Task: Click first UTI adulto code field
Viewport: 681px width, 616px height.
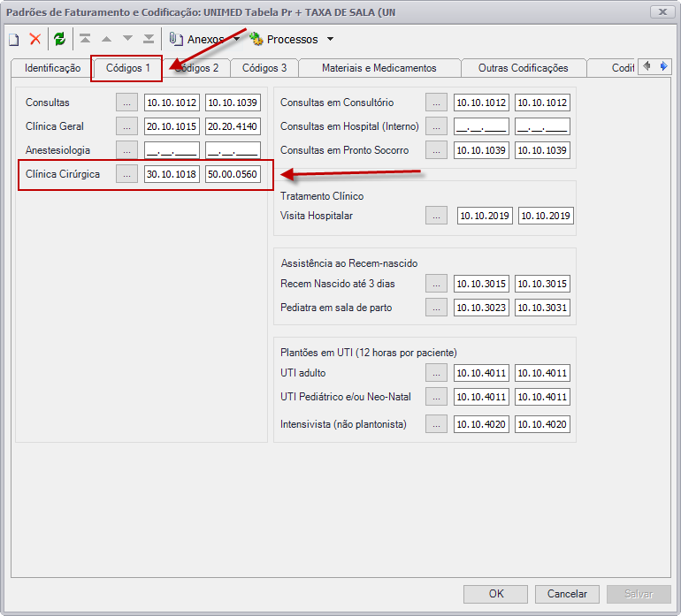Action: tap(482, 373)
